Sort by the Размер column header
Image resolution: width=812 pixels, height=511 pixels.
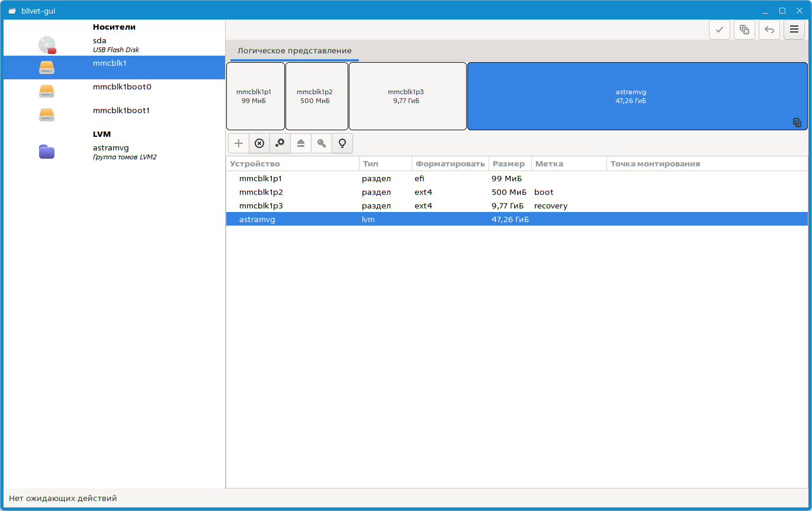[x=509, y=164]
